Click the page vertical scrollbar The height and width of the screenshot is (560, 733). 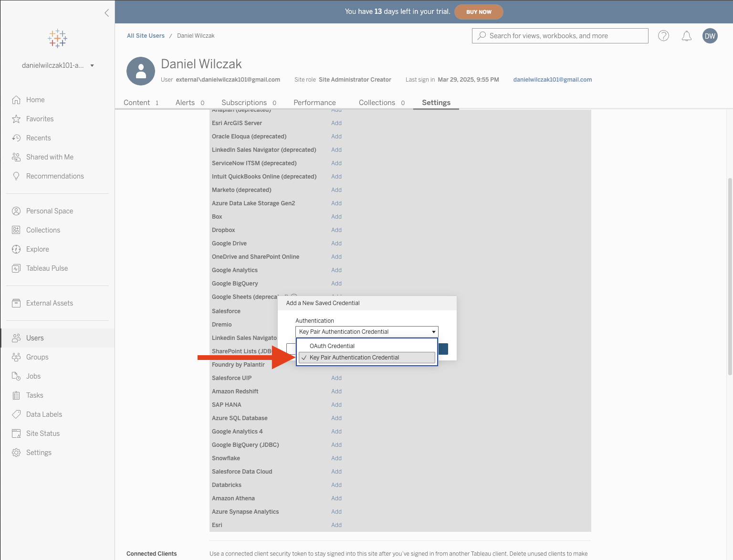tap(730, 277)
